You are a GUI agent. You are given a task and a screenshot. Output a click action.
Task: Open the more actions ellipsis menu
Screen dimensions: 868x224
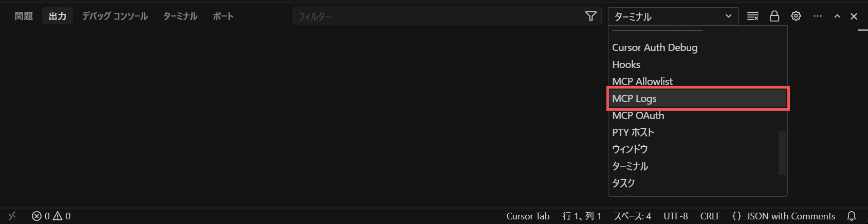tap(818, 16)
